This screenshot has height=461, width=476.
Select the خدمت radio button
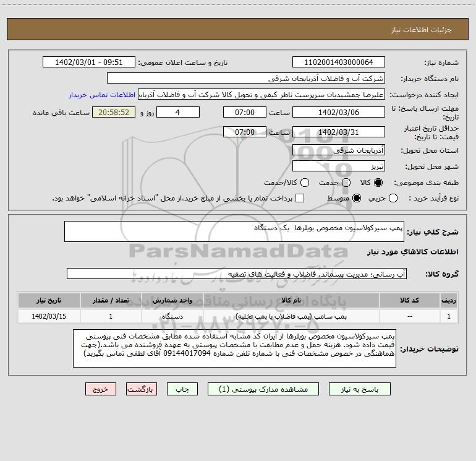pyautogui.click(x=346, y=183)
